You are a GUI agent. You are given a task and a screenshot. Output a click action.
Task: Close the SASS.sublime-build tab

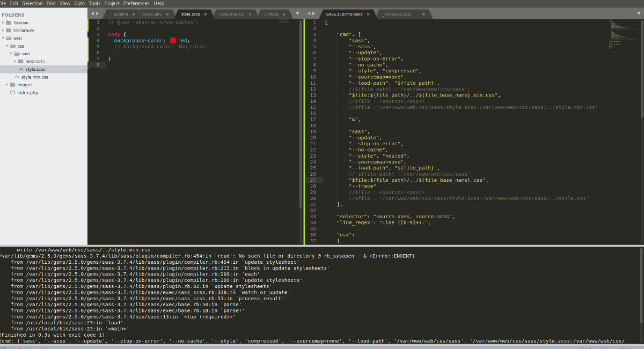tap(368, 14)
